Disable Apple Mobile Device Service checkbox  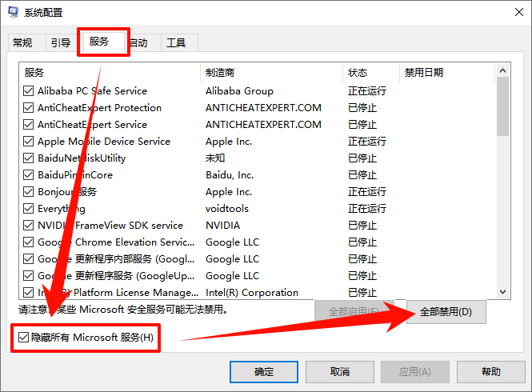click(29, 141)
